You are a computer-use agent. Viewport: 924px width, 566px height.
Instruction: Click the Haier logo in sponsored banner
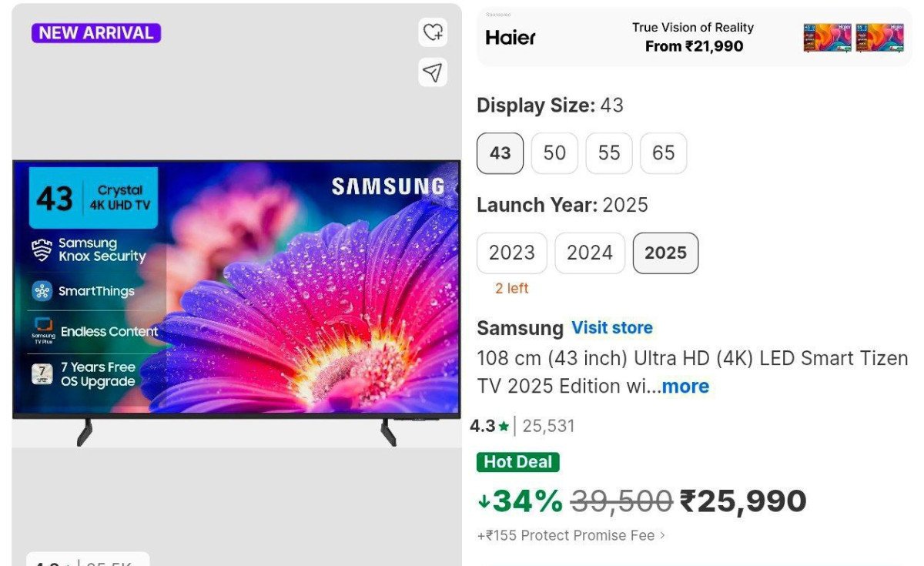(511, 37)
